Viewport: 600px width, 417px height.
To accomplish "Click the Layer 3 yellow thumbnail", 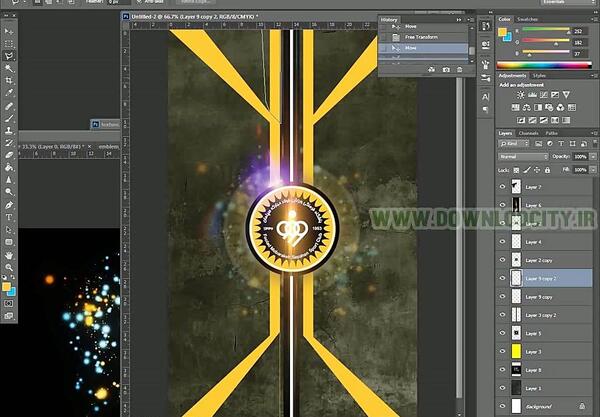I will click(x=516, y=351).
